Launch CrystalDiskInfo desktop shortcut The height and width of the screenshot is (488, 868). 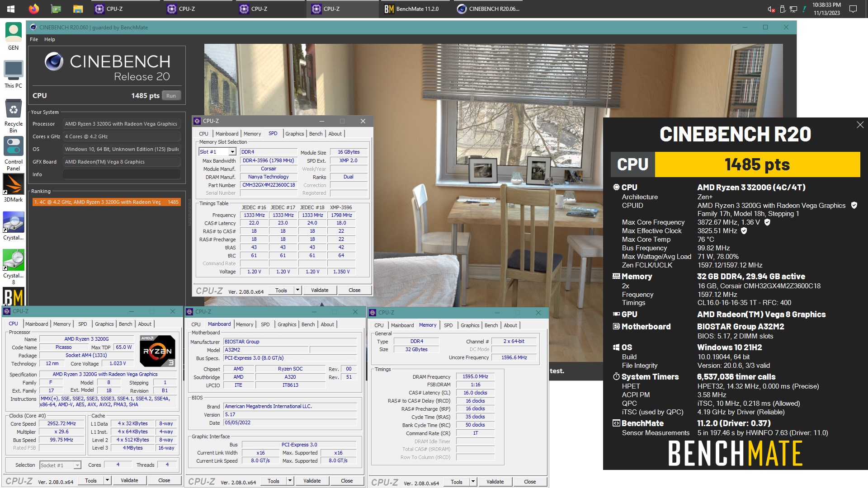[13, 226]
